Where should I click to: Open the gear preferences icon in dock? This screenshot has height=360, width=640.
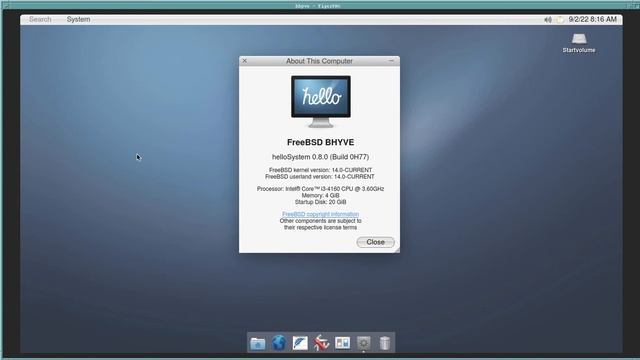364,343
